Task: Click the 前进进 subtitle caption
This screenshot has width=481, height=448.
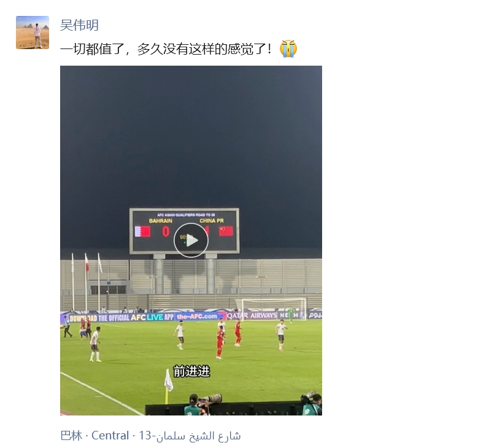Action: pos(191,371)
